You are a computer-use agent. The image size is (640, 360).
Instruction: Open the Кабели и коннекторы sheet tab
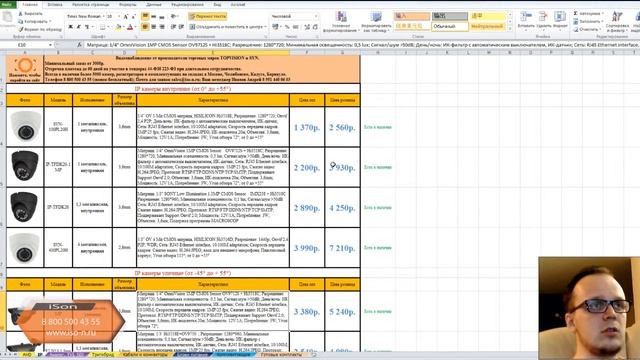pyautogui.click(x=145, y=355)
